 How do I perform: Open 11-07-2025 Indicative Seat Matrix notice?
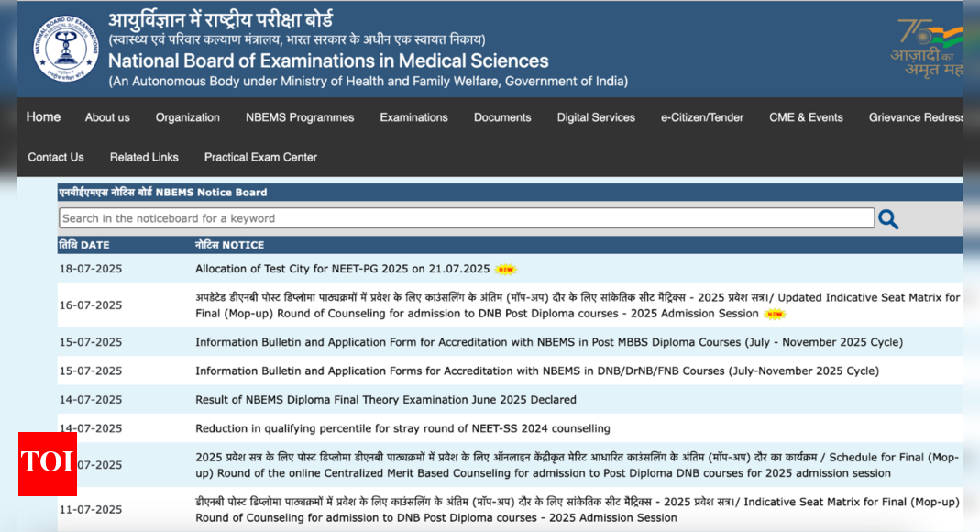tap(578, 509)
